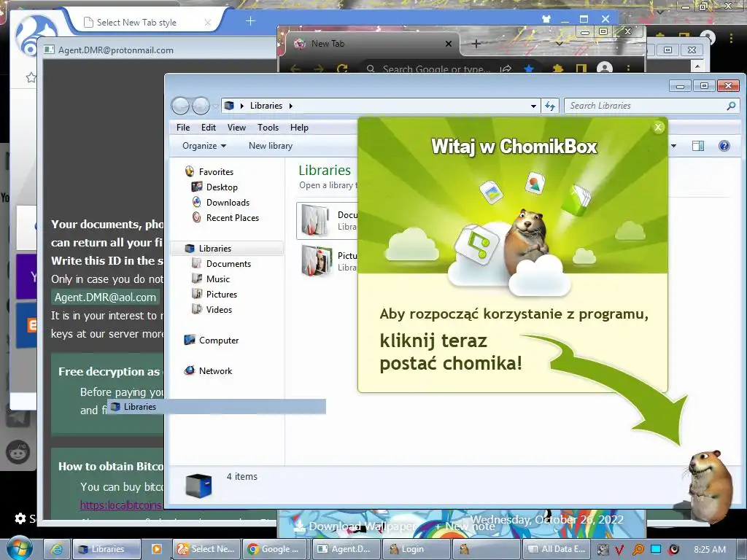Click the Agent.DMR@aol.com email address
The height and width of the screenshot is (560, 747).
pyautogui.click(x=105, y=297)
